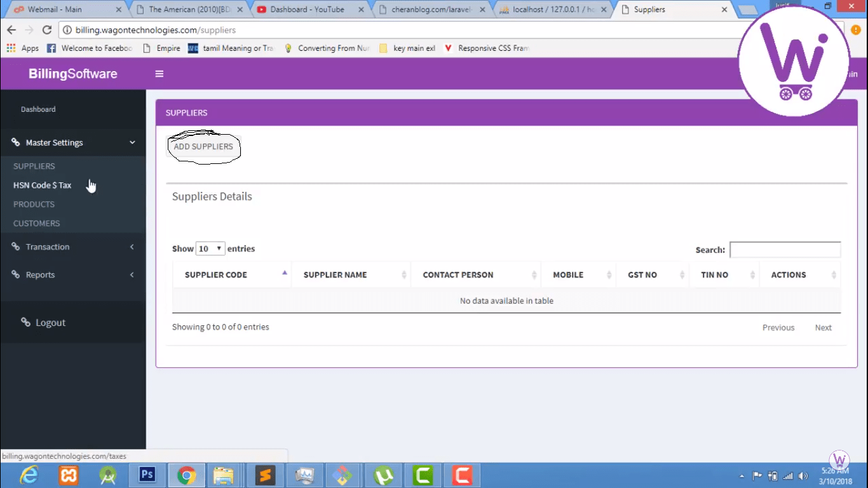868x488 pixels.
Task: Click the Logout link icon
Action: pyautogui.click(x=25, y=322)
